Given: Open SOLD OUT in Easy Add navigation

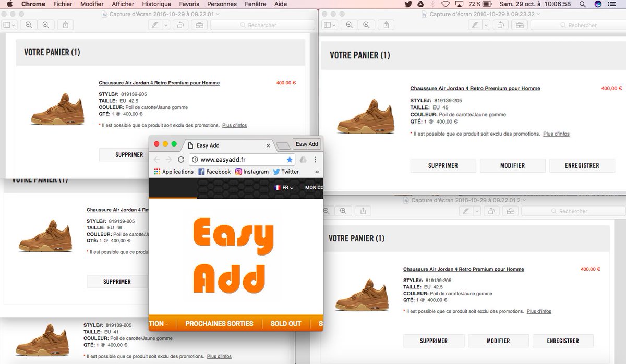Looking at the screenshot, I should click(x=286, y=324).
